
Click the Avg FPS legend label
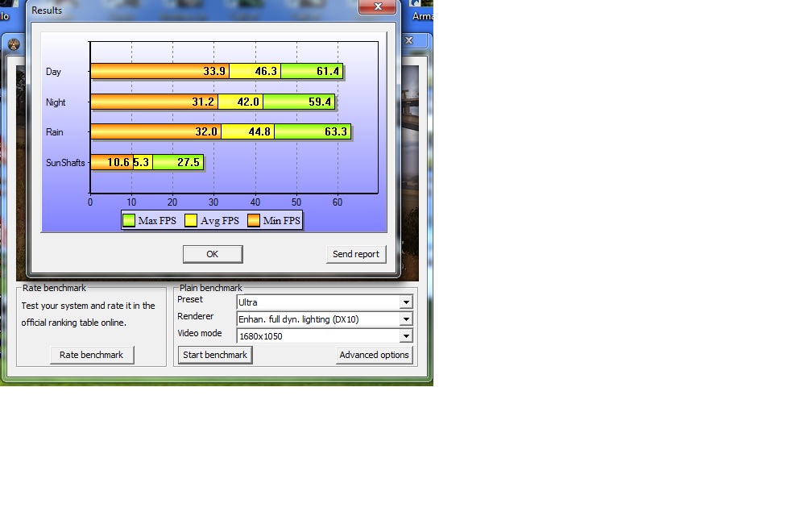pos(220,221)
